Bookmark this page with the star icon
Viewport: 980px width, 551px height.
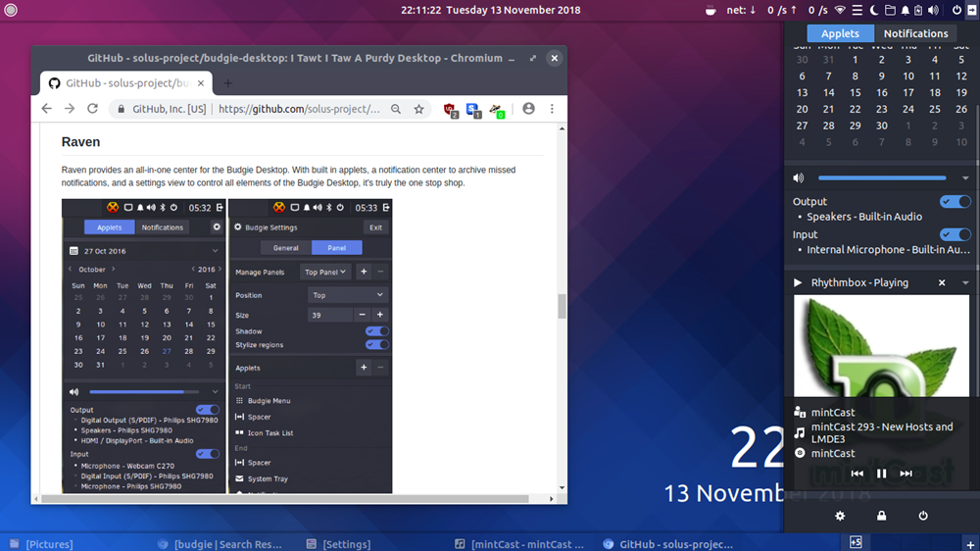(418, 109)
